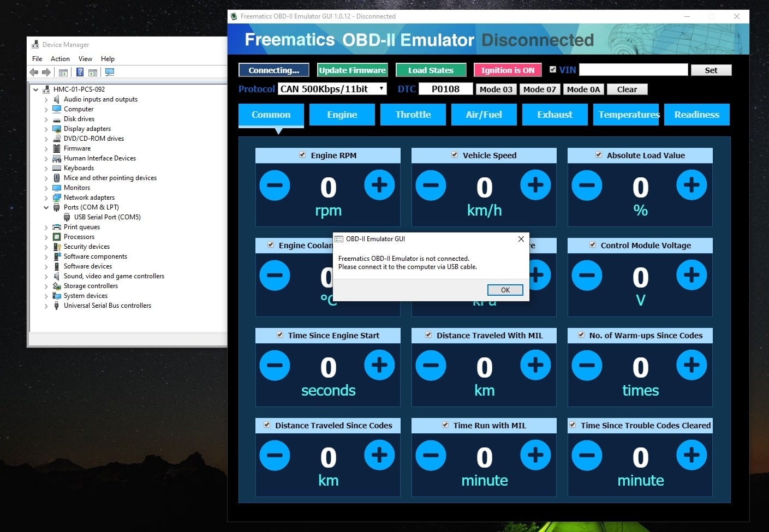This screenshot has width=769, height=532.
Task: Toggle the Time Run with MIL checkbox
Action: click(x=445, y=425)
